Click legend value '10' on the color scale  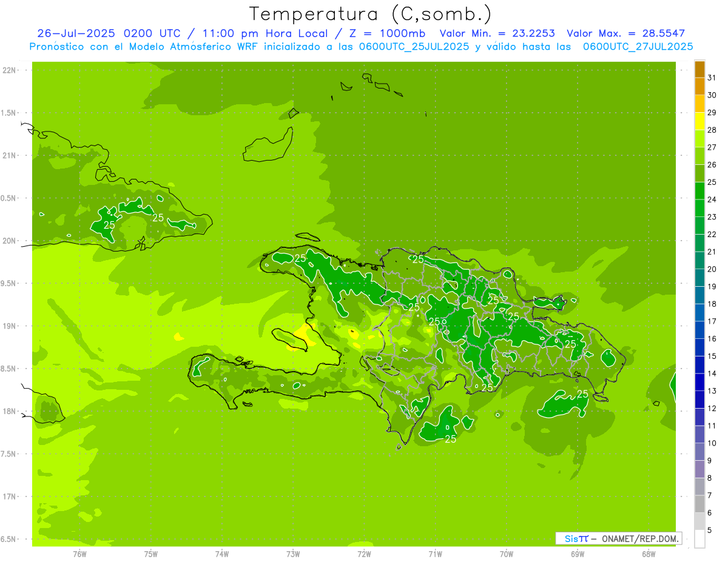(x=712, y=443)
